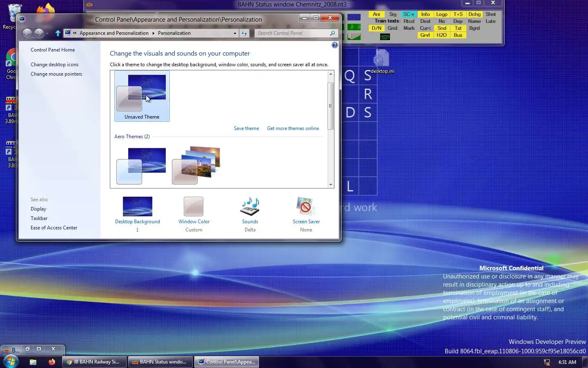The width and height of the screenshot is (588, 368).
Task: Open the address bar history dropdown
Action: pos(235,33)
